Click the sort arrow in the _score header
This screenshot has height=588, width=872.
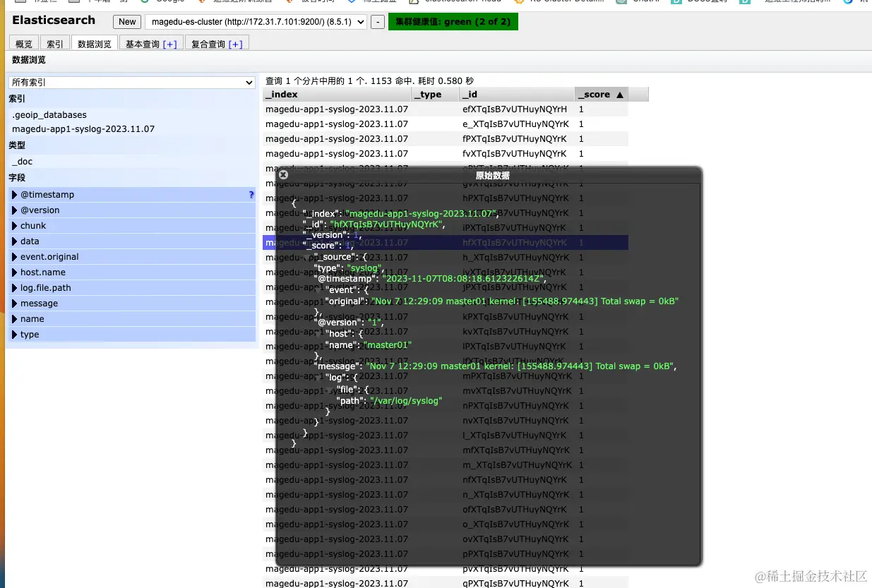click(620, 95)
